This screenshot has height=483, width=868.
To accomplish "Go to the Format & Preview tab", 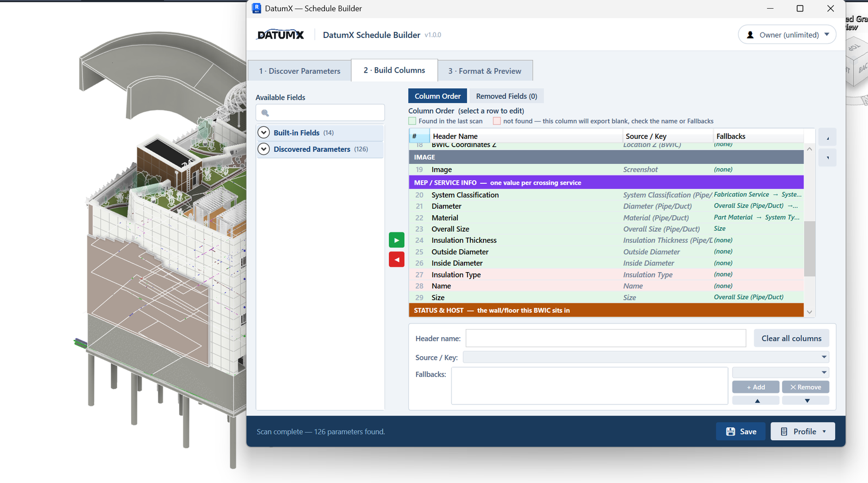I will [x=485, y=71].
